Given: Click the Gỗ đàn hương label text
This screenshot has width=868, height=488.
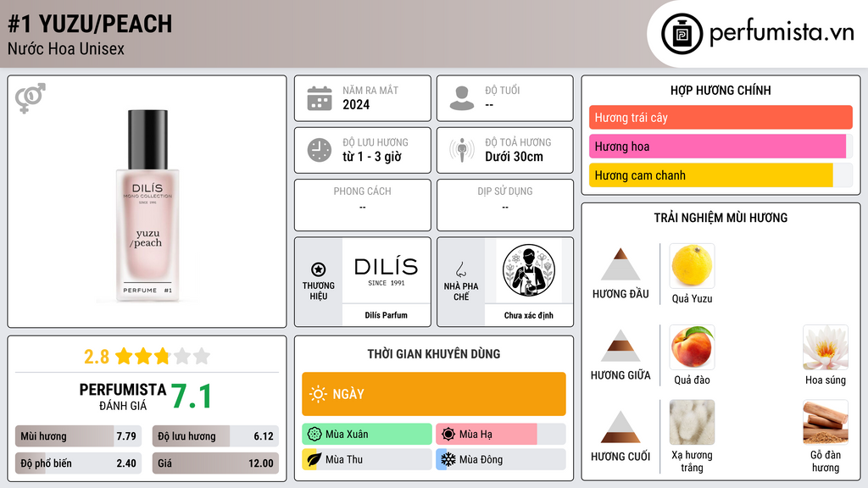Looking at the screenshot, I should point(826,461).
